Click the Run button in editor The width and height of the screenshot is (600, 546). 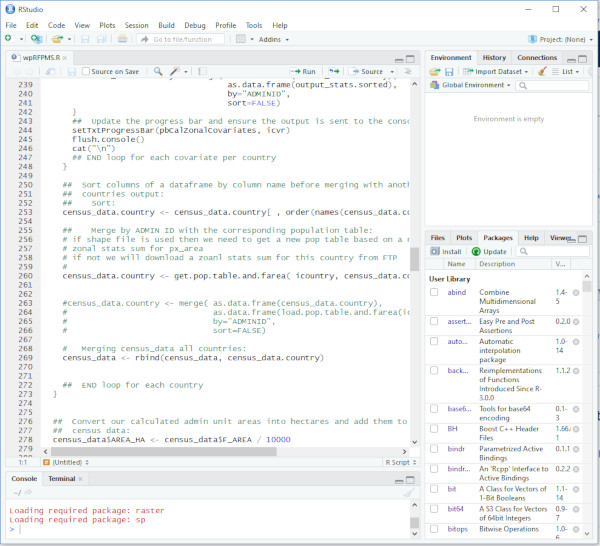point(303,72)
